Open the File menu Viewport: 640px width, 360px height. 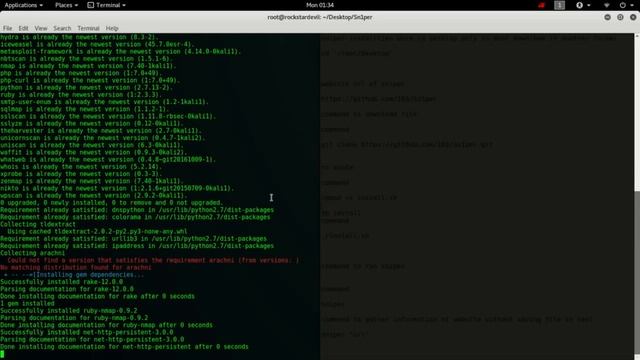(x=7, y=28)
